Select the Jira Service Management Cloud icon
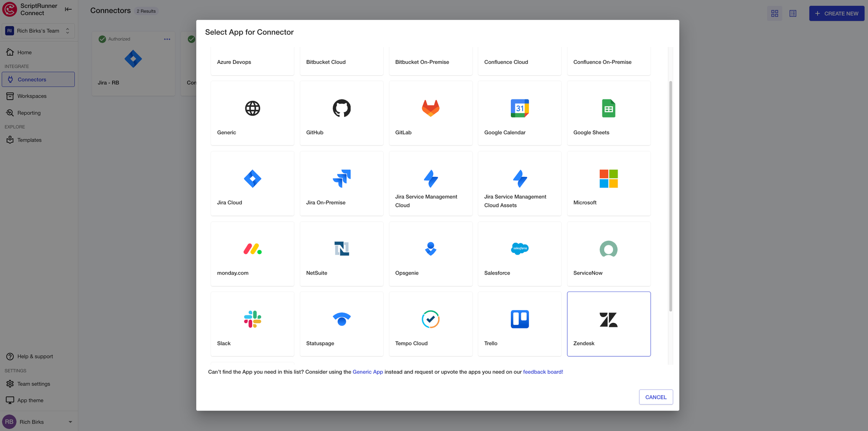 [431, 179]
